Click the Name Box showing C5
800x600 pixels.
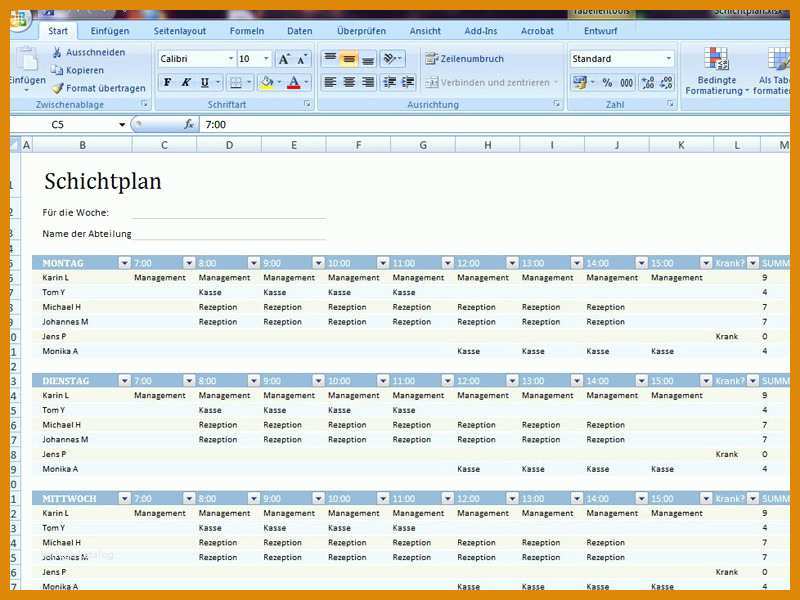[64, 124]
